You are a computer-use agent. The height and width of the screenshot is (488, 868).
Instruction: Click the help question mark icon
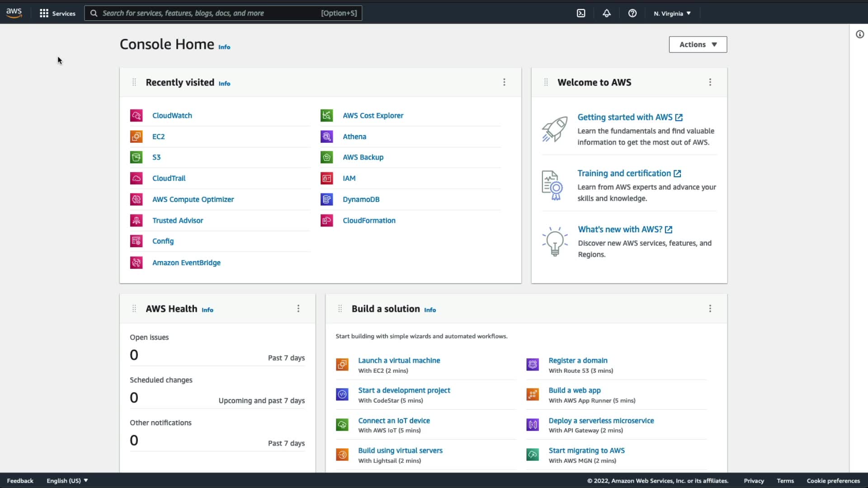[632, 13]
